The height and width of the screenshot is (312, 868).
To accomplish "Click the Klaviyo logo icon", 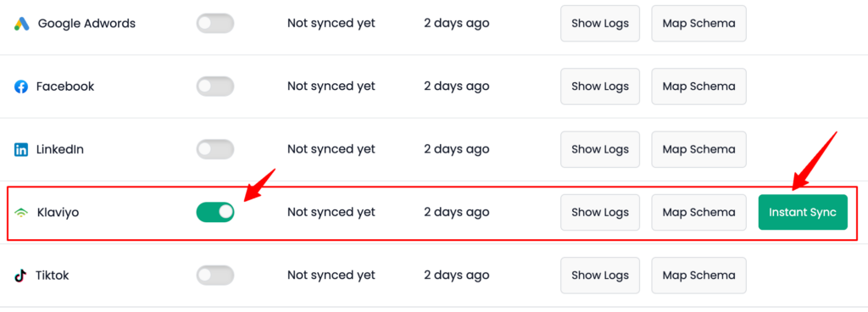I will (21, 213).
